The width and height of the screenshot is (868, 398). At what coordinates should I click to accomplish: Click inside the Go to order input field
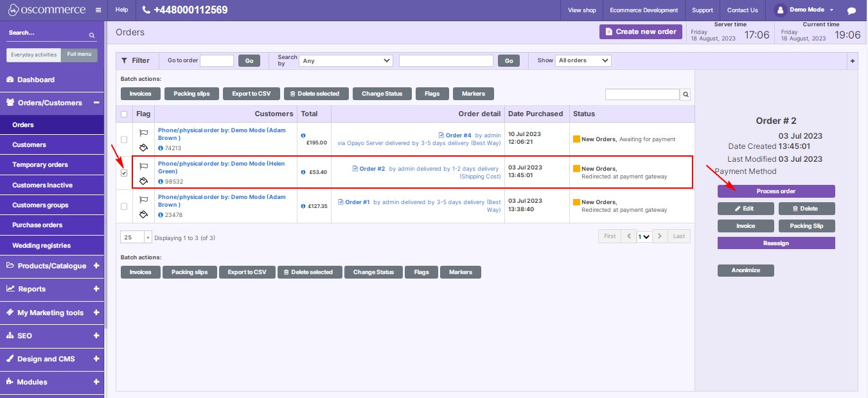(217, 60)
